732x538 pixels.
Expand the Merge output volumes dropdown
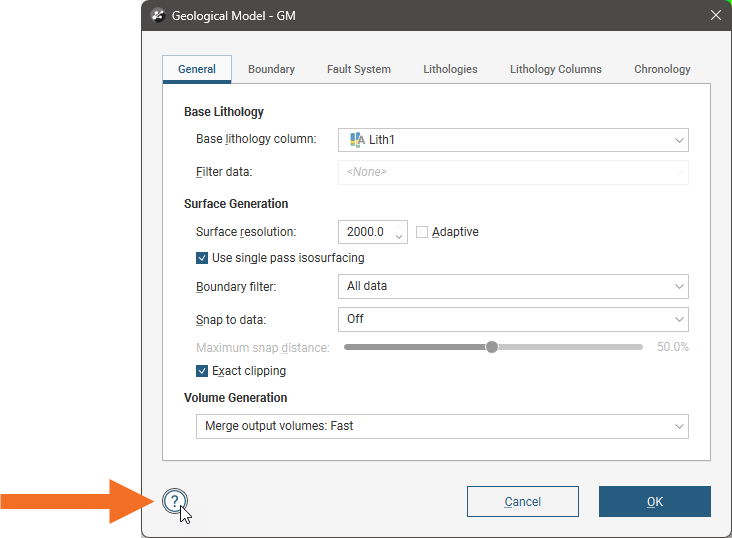coord(442,426)
